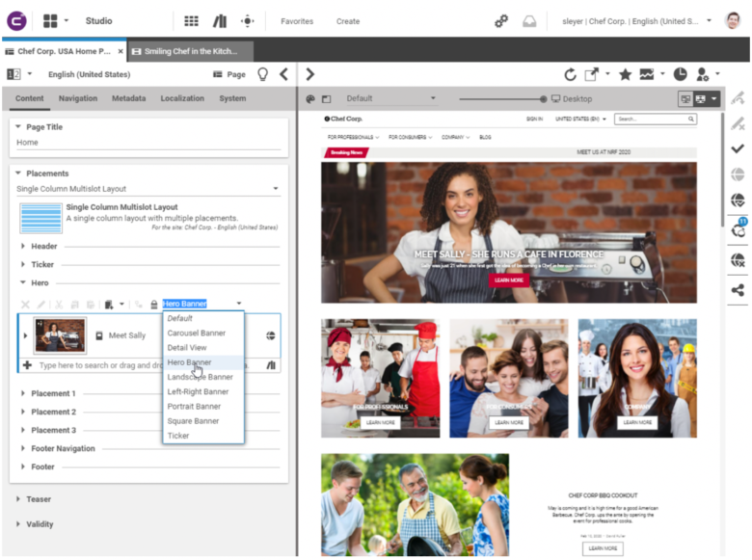Screen dimensions: 752x560
Task: Click the clock time-travel icon in preview toolbar
Action: (x=680, y=74)
